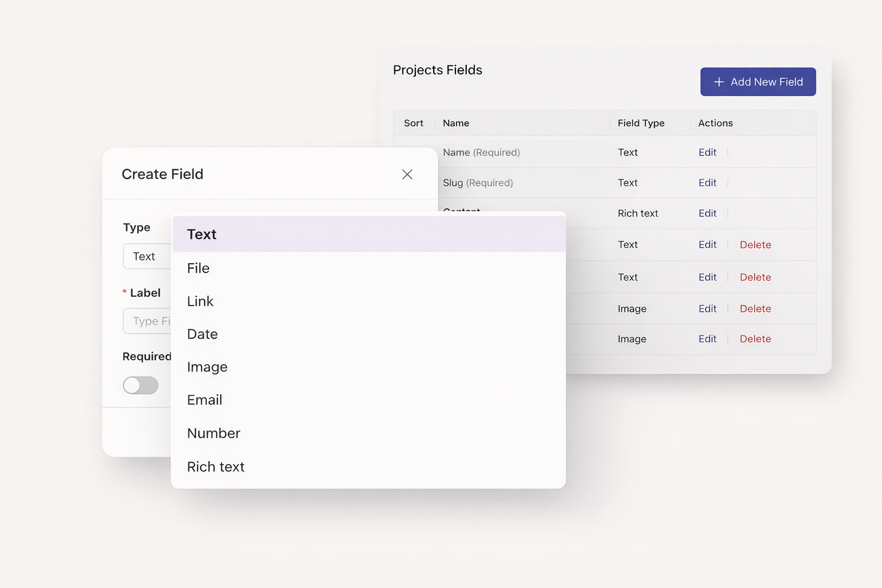This screenshot has width=882, height=588.
Task: Delete the last Image field row
Action: 755,339
